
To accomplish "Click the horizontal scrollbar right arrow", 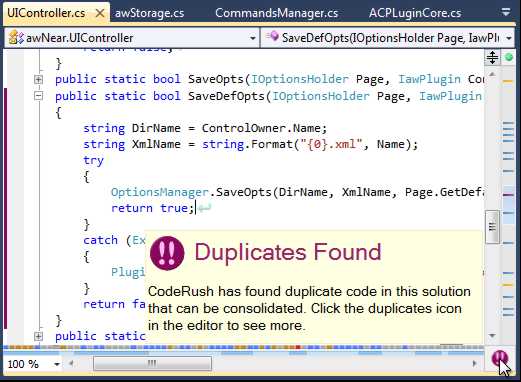I will [474, 363].
